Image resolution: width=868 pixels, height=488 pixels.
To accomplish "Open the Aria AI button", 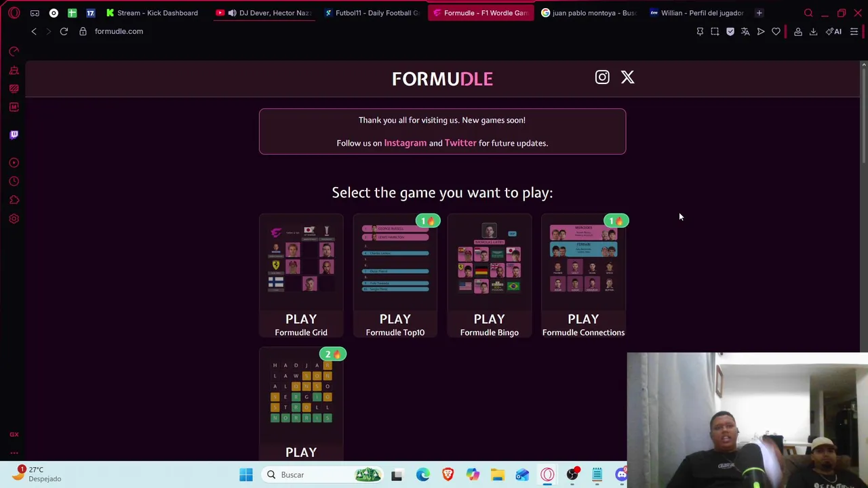I will (833, 31).
